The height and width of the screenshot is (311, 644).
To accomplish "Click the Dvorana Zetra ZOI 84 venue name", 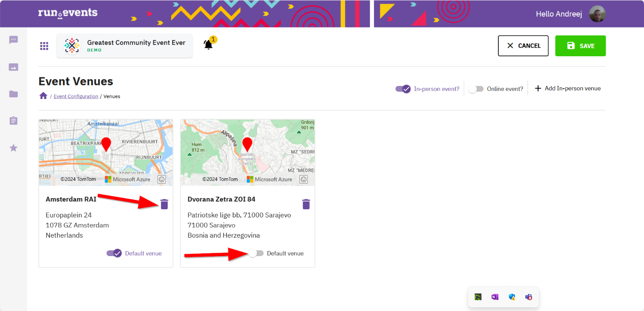I will tap(221, 199).
